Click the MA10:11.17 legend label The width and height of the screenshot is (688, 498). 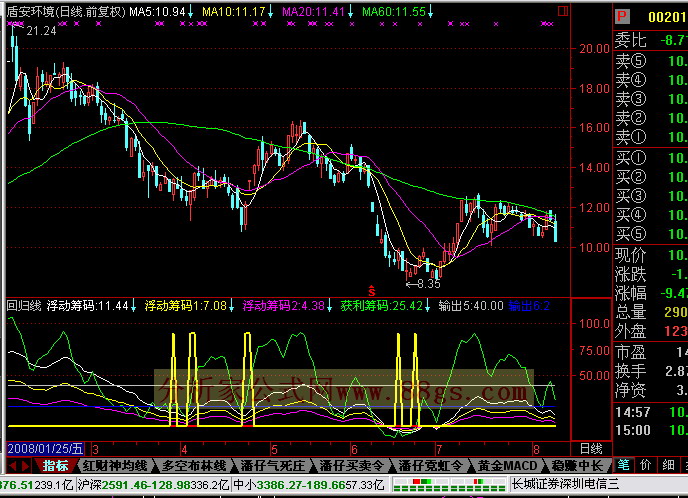(x=233, y=12)
